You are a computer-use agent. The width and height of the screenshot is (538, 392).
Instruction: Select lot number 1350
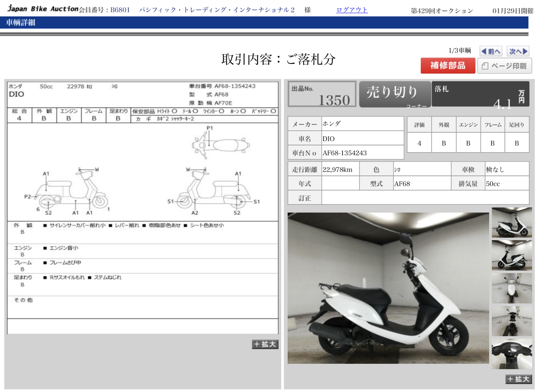[x=334, y=100]
